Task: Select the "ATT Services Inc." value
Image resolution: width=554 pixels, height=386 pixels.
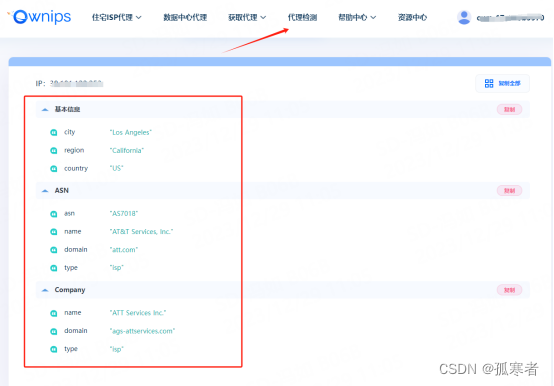Action: pos(138,313)
